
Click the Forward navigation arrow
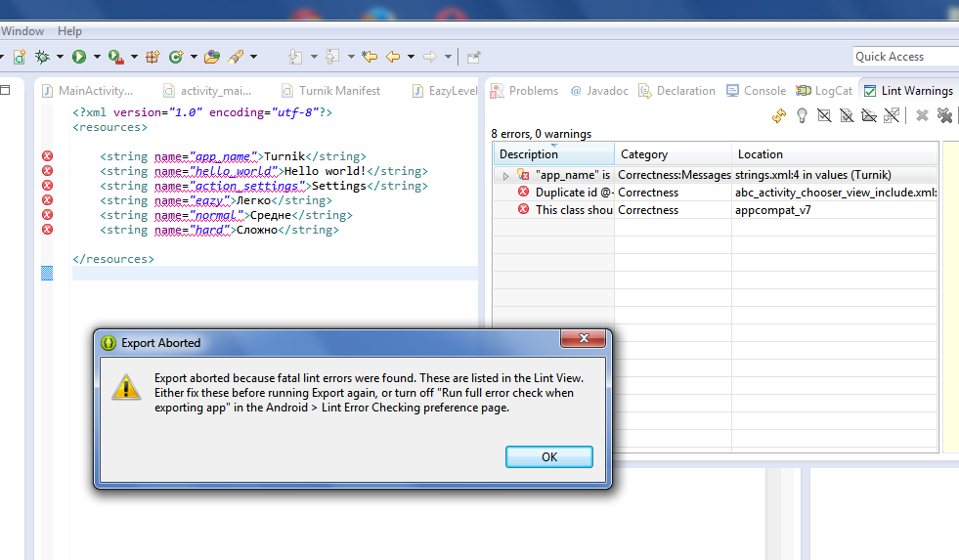430,57
